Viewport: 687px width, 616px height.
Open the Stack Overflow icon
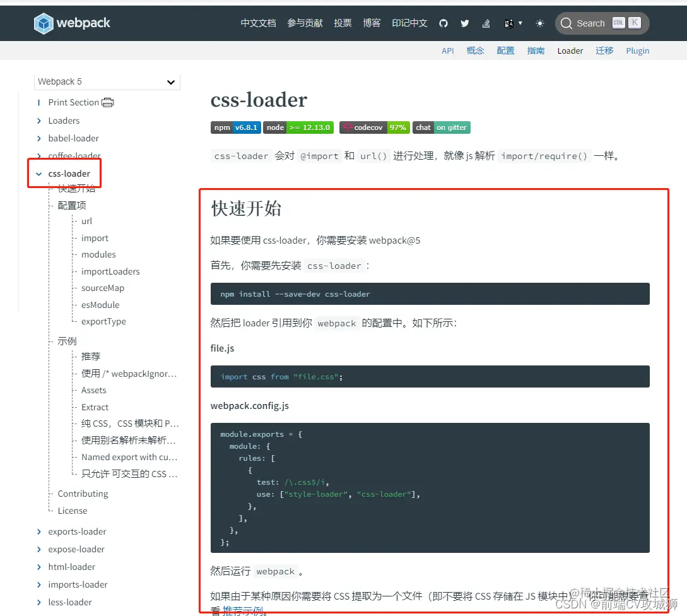[x=486, y=23]
